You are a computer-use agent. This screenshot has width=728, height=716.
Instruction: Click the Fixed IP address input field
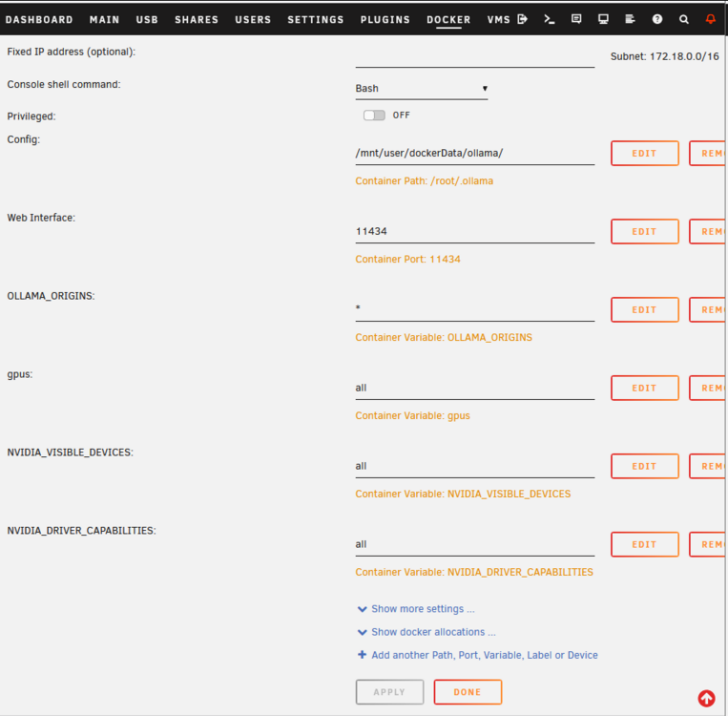475,57
